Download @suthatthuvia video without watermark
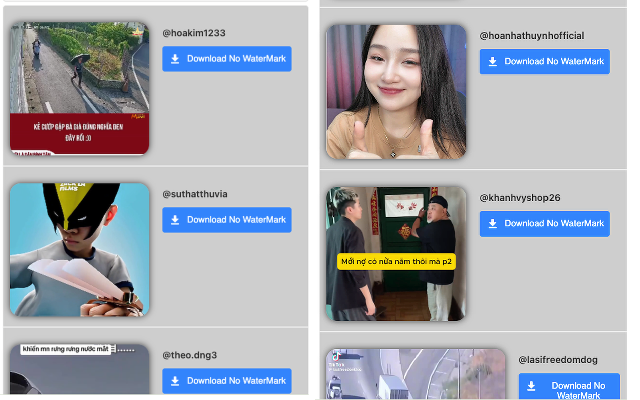 tap(227, 220)
